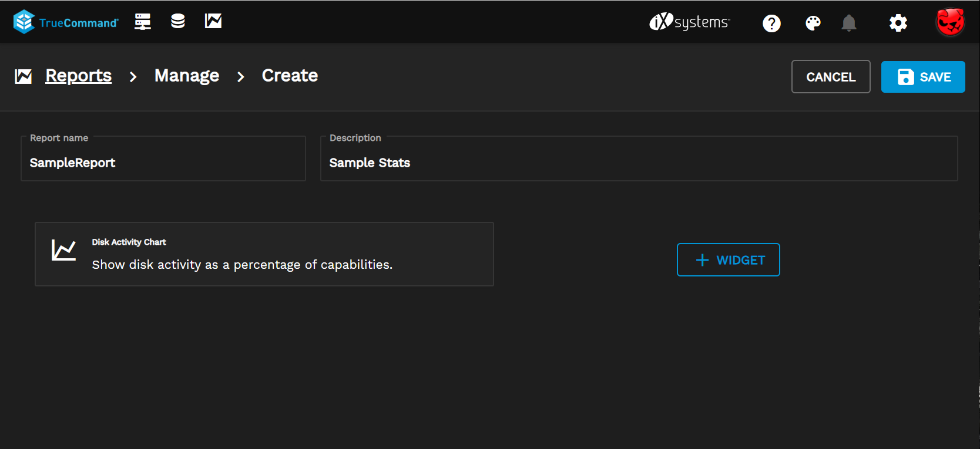Focus the Report name field
980x449 pixels.
tap(163, 163)
